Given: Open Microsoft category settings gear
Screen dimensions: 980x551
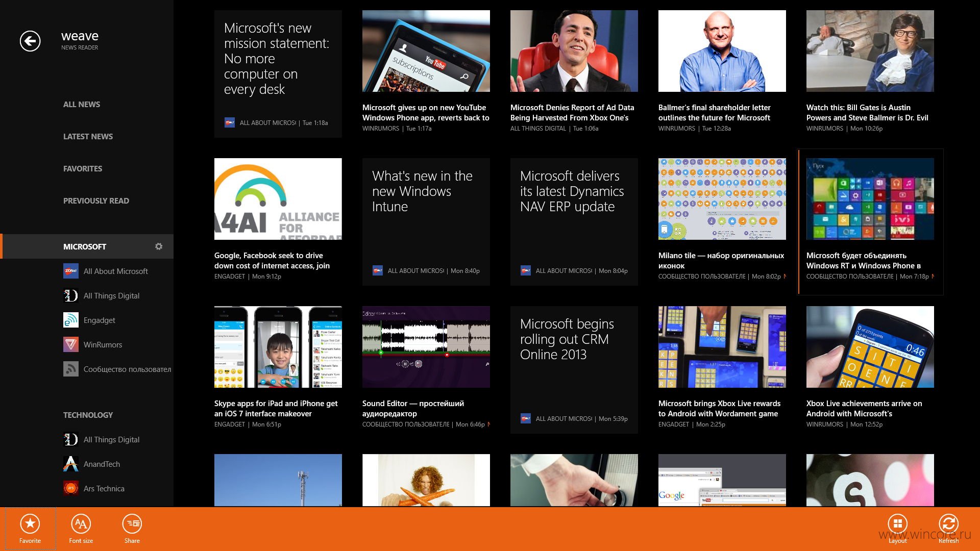Looking at the screenshot, I should 159,246.
